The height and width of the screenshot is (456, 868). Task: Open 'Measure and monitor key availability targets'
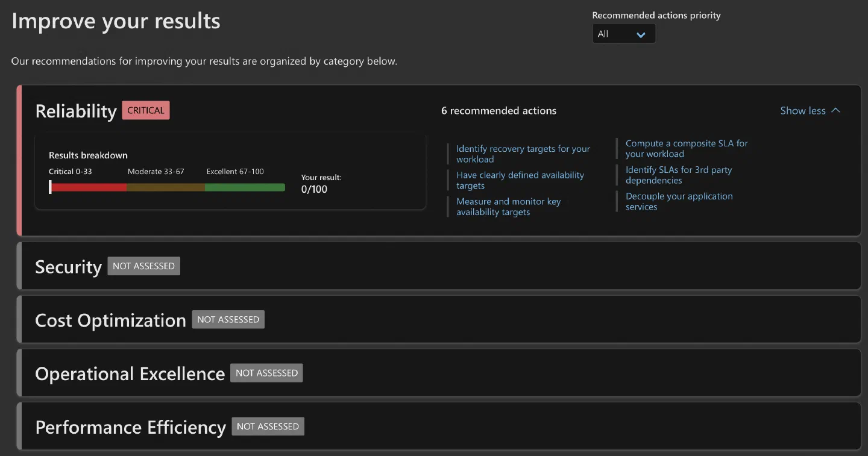508,207
